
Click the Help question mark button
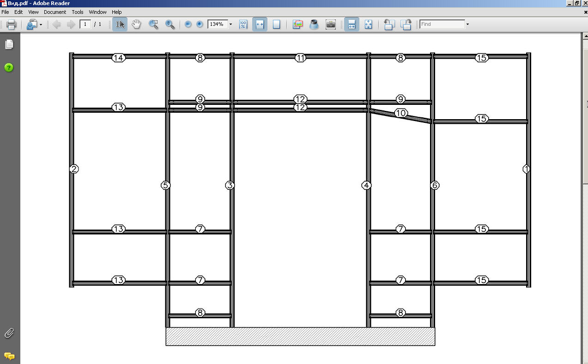pos(9,67)
